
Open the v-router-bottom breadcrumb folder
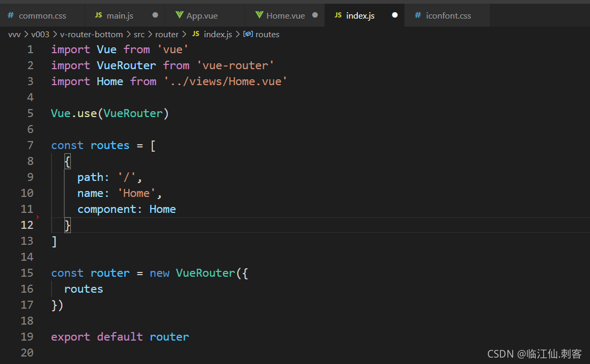coord(92,34)
